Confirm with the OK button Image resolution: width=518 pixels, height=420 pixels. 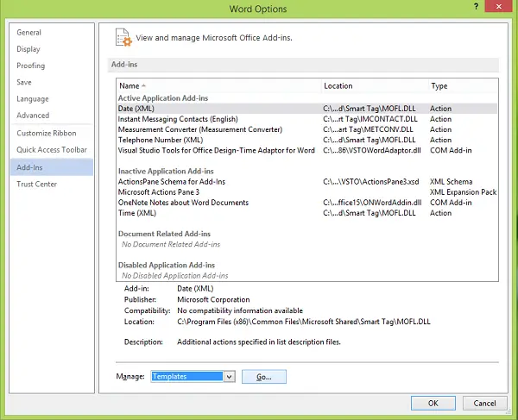click(433, 403)
